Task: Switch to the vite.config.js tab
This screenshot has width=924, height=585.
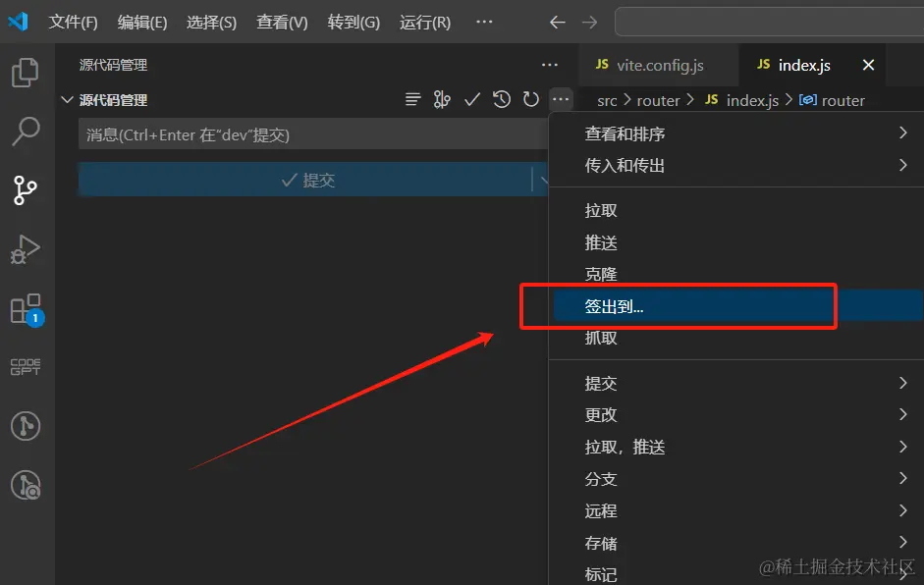Action: coord(659,65)
